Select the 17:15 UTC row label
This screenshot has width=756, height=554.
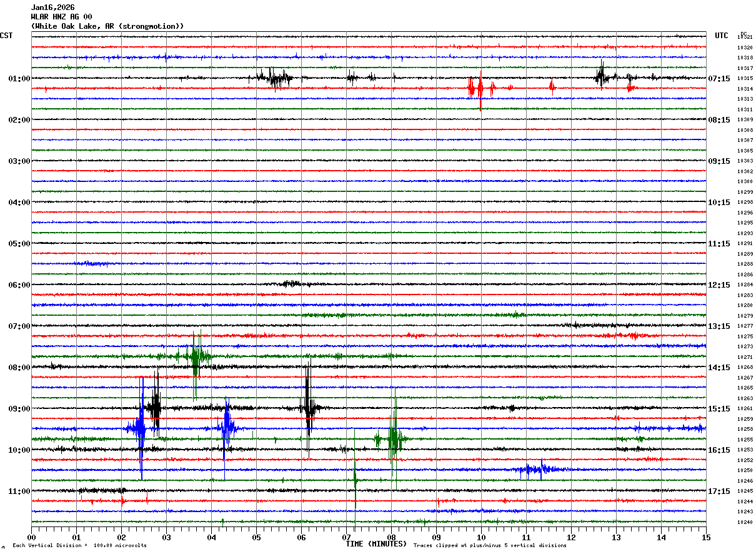pyautogui.click(x=719, y=491)
